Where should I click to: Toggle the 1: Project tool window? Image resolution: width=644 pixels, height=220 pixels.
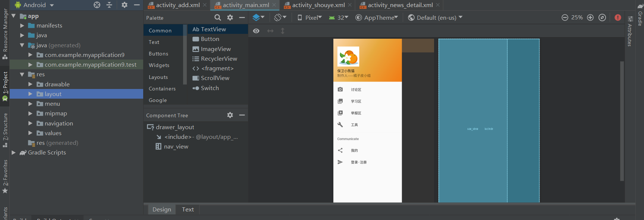[5, 86]
